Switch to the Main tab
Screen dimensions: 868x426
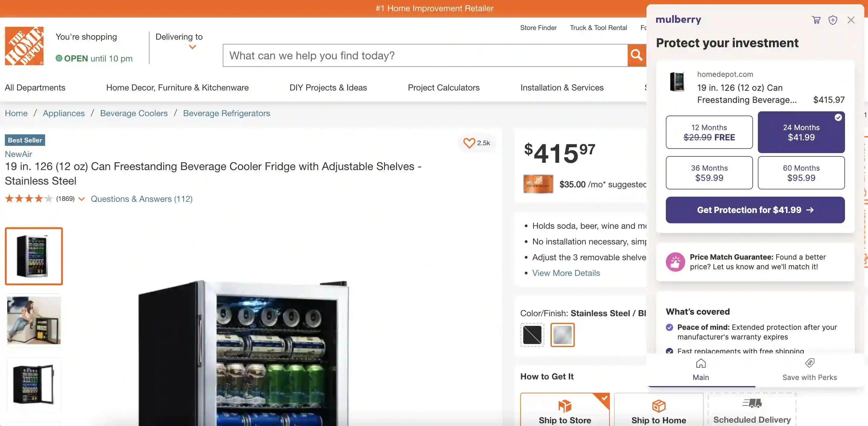701,370
